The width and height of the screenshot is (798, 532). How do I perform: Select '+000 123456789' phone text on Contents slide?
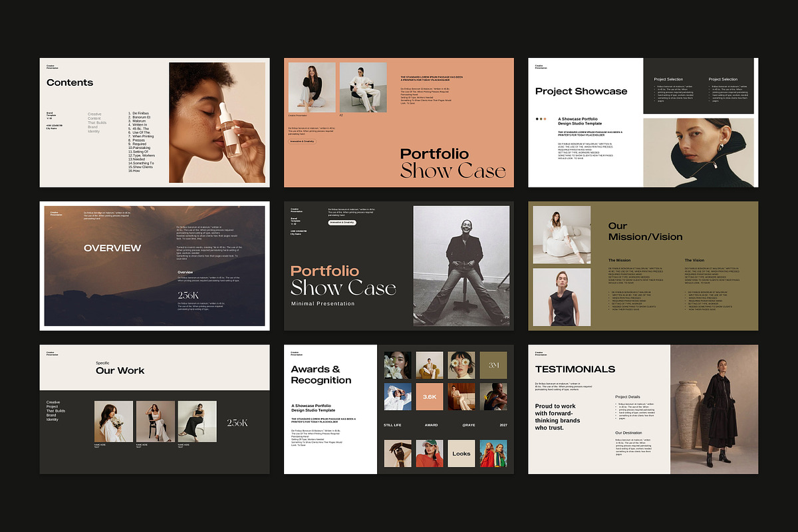point(55,125)
